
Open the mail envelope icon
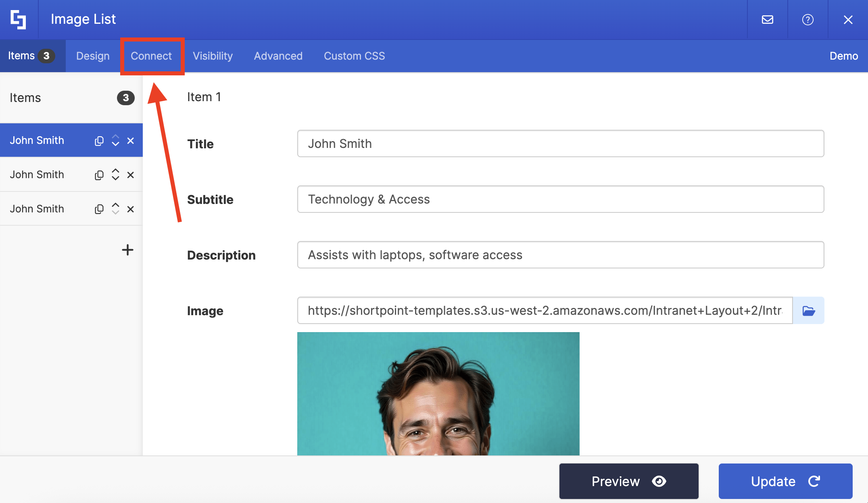[x=767, y=19]
